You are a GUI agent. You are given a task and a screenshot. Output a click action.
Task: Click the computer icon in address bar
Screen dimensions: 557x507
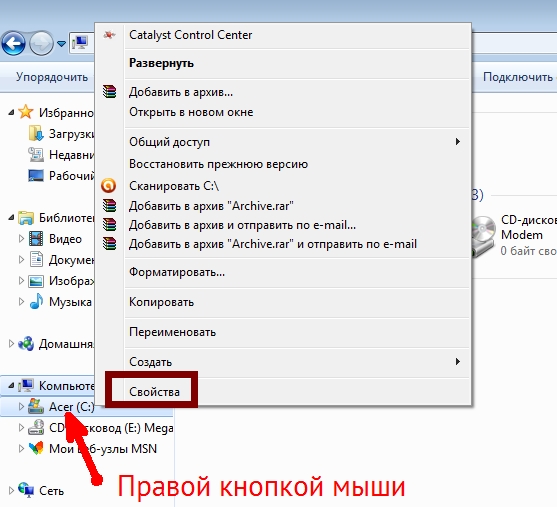pyautogui.click(x=80, y=43)
